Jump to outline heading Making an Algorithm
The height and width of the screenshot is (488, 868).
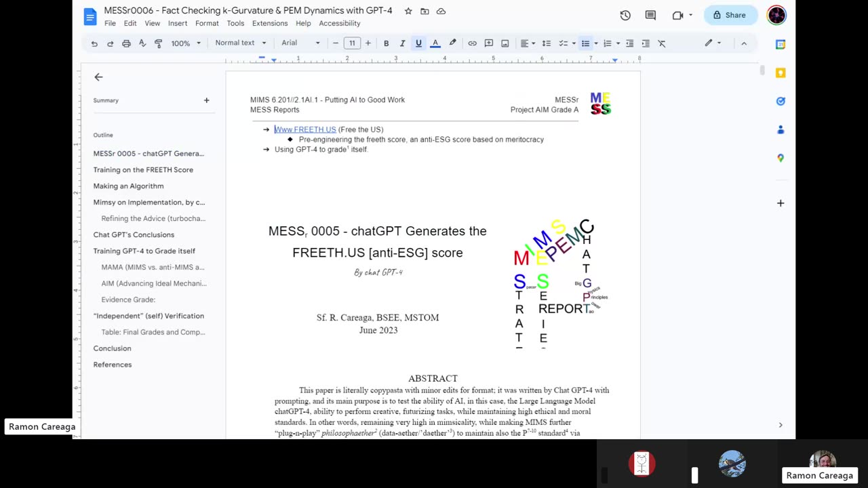pyautogui.click(x=128, y=186)
